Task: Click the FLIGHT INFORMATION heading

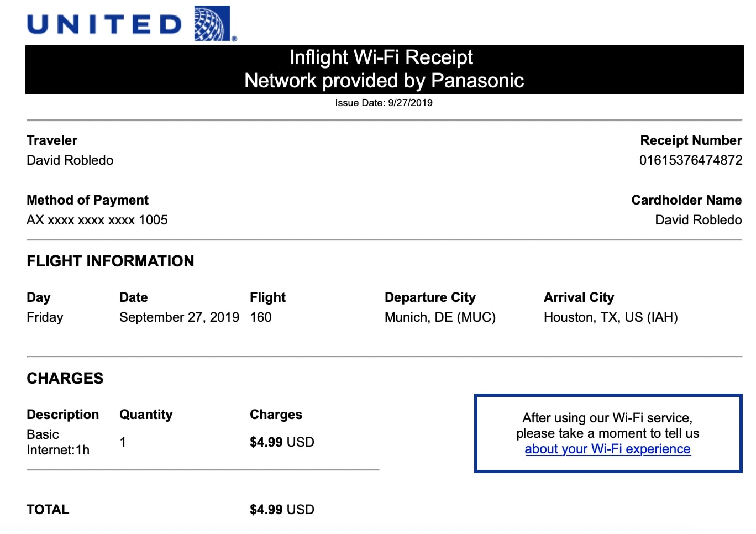Action: [x=111, y=261]
